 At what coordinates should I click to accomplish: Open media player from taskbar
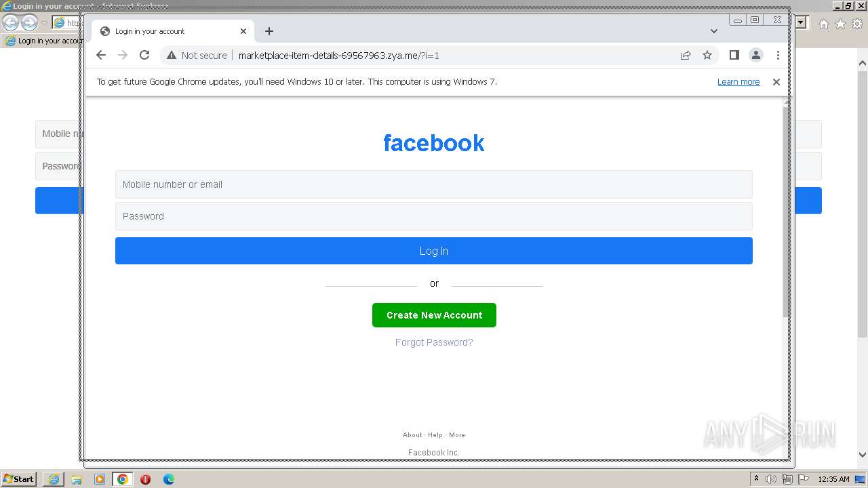(100, 479)
